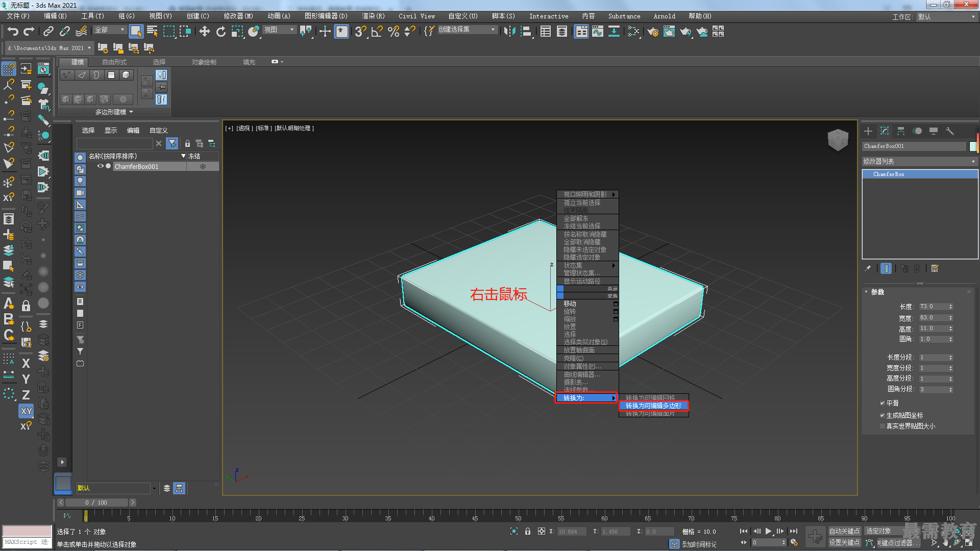
Task: Open the 全部 selection filter dropdown
Action: (x=110, y=30)
